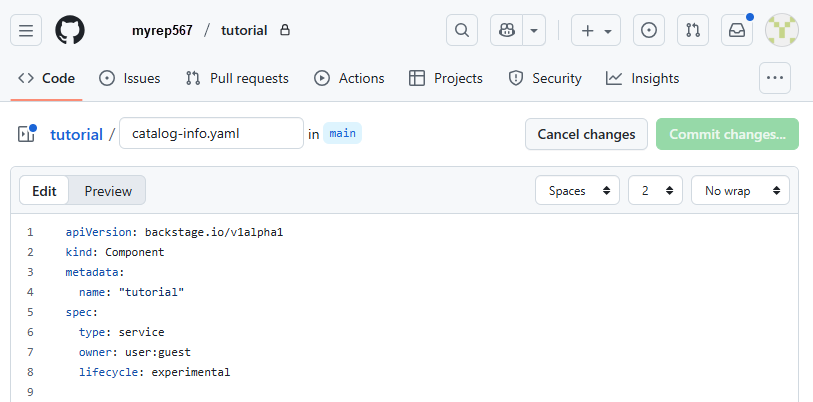Click the 'lifecycle: experimental' line
Image resolution: width=813 pixels, height=402 pixels.
coord(155,372)
